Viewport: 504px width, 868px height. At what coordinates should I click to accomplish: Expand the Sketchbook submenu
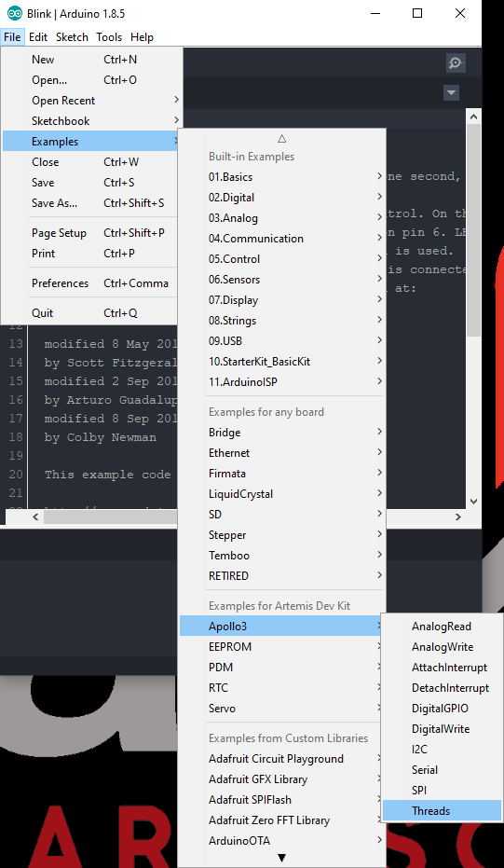click(x=91, y=121)
